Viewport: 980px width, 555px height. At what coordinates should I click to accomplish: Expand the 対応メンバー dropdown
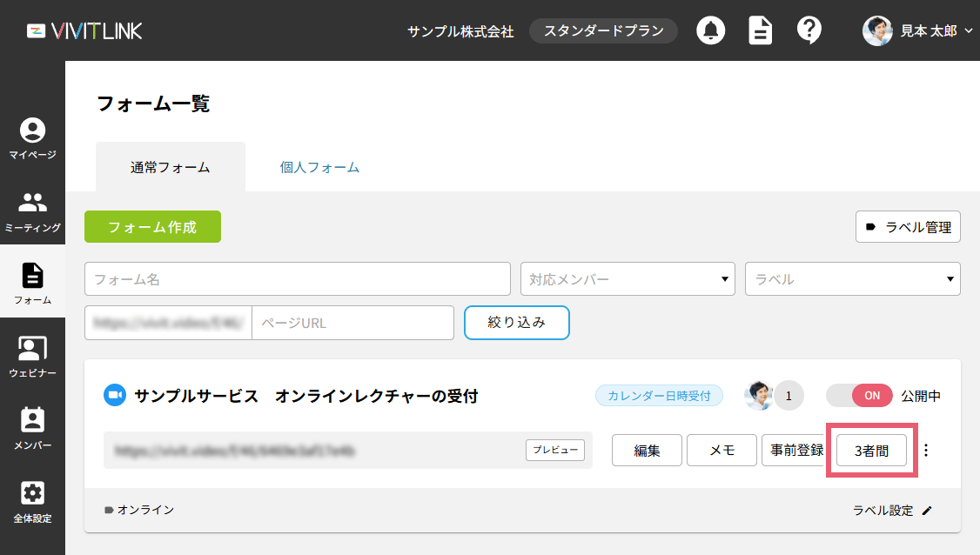pos(628,279)
